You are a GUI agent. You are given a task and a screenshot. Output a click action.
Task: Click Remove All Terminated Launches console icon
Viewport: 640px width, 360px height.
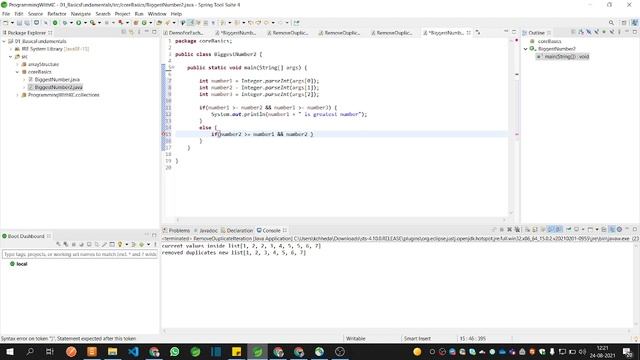(517, 230)
